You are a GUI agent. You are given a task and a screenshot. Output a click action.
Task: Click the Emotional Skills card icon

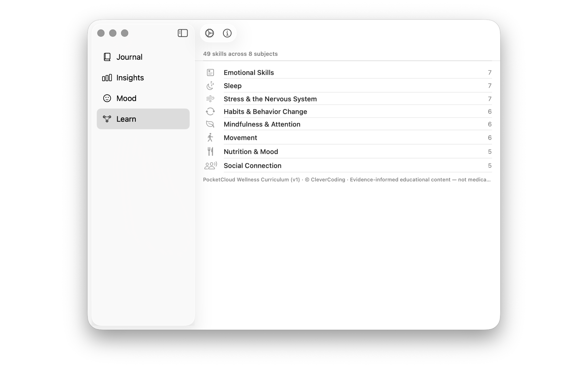[210, 73]
